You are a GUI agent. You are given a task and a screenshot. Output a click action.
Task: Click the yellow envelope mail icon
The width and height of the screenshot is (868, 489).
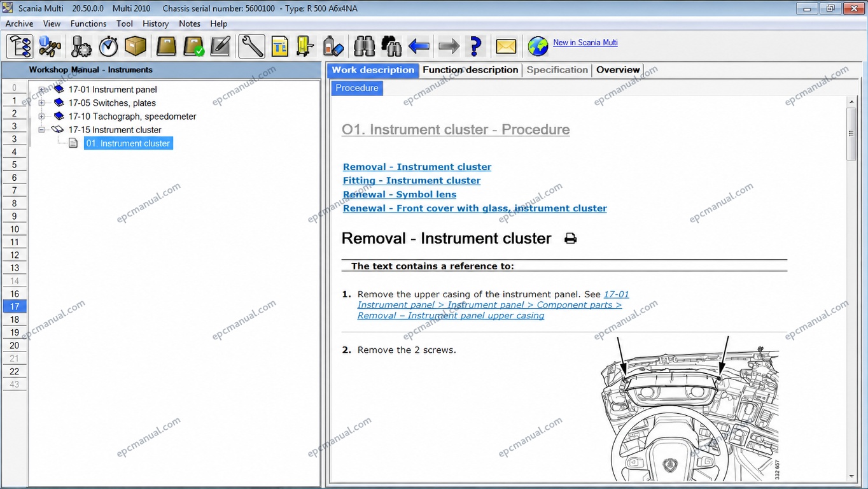[506, 46]
